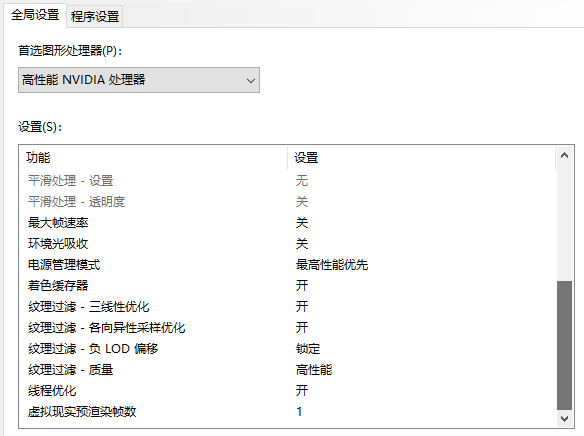Open the 最高性能优先 value field

pos(332,265)
